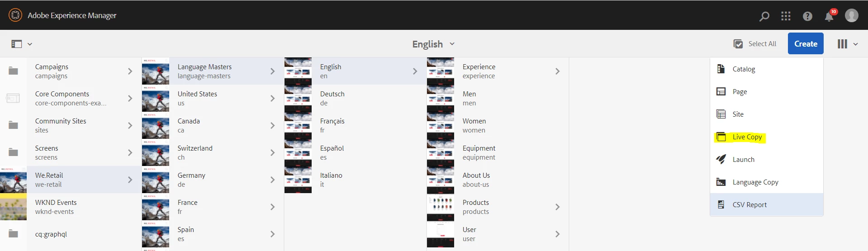Select the Community Sites folder icon
The height and width of the screenshot is (251, 868).
(14, 125)
